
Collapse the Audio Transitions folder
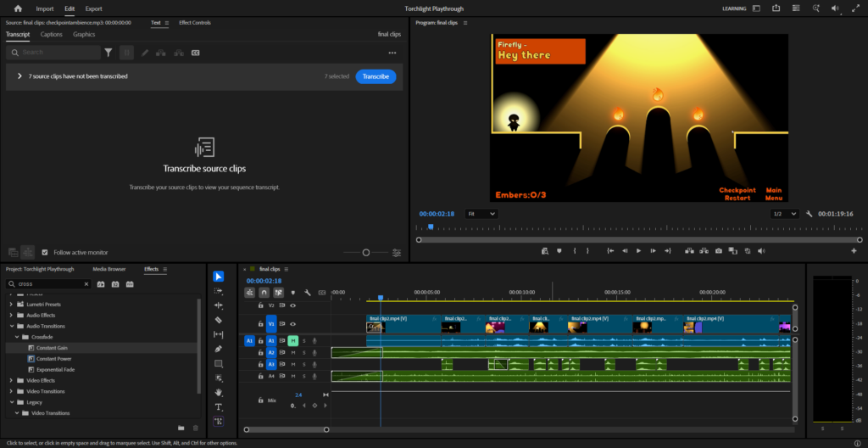[x=11, y=326]
